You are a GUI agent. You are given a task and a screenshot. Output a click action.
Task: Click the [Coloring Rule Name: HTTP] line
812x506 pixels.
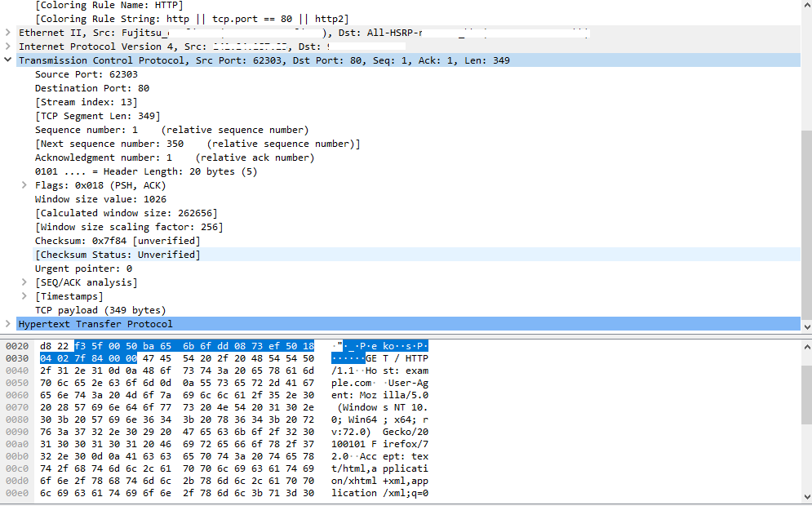pos(109,5)
